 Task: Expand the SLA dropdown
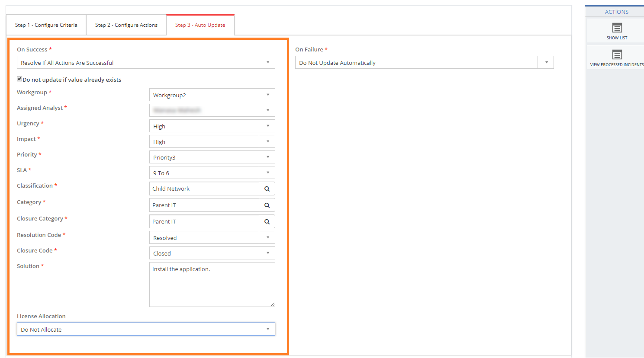point(267,173)
